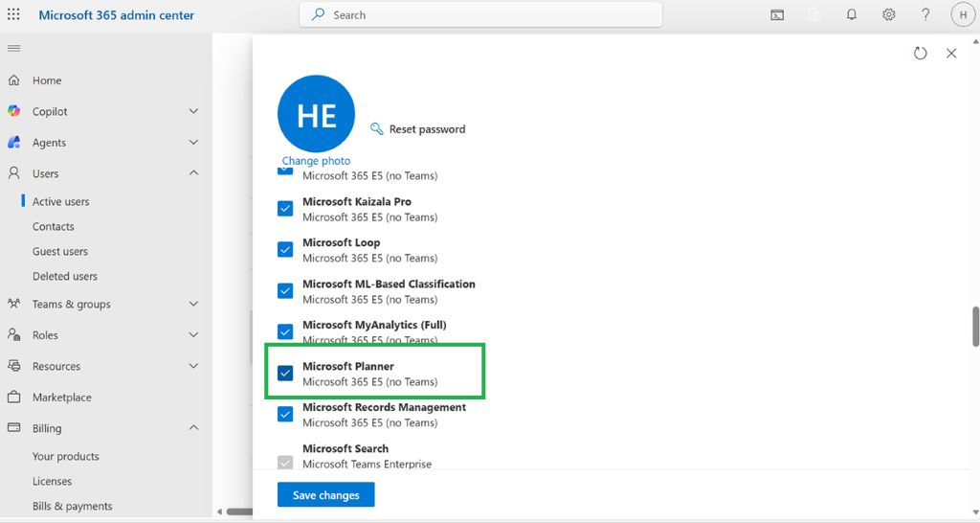The width and height of the screenshot is (980, 523).
Task: Expand Teams & groups chevron
Action: pos(193,304)
